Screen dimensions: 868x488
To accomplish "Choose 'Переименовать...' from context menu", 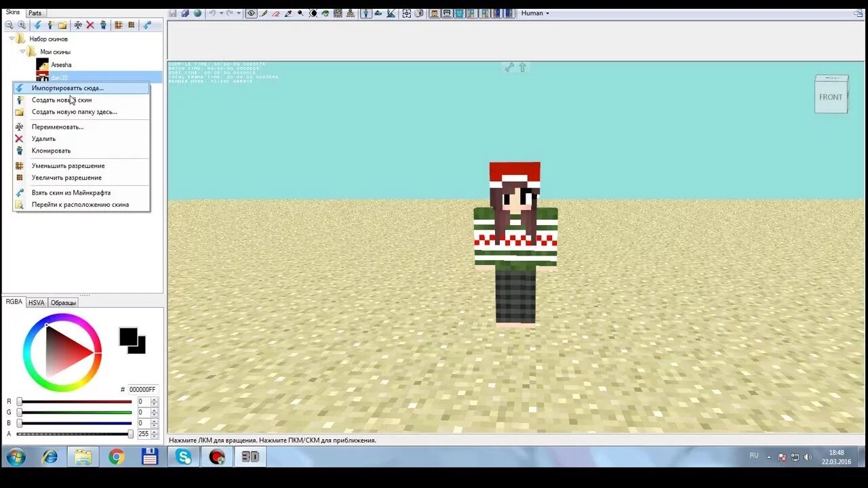I will click(81, 127).
